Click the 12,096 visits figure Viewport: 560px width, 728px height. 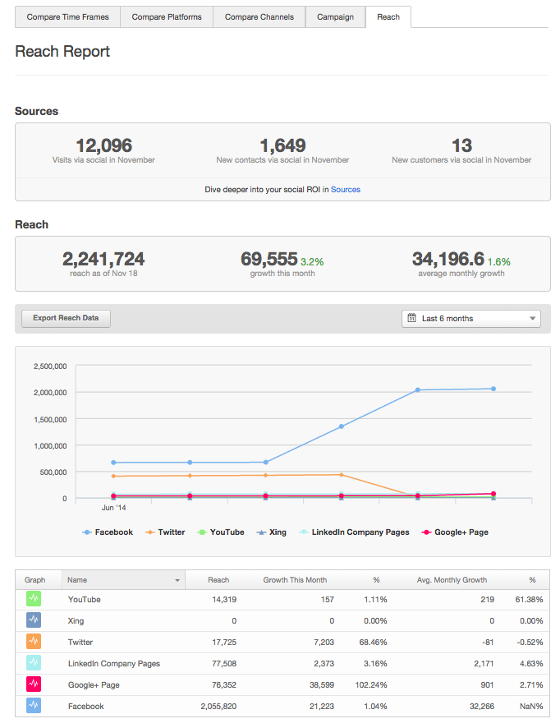[x=104, y=145]
